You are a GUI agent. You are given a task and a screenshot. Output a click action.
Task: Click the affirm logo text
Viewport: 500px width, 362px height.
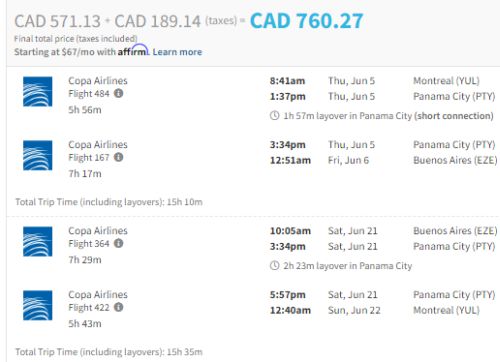pyautogui.click(x=133, y=51)
